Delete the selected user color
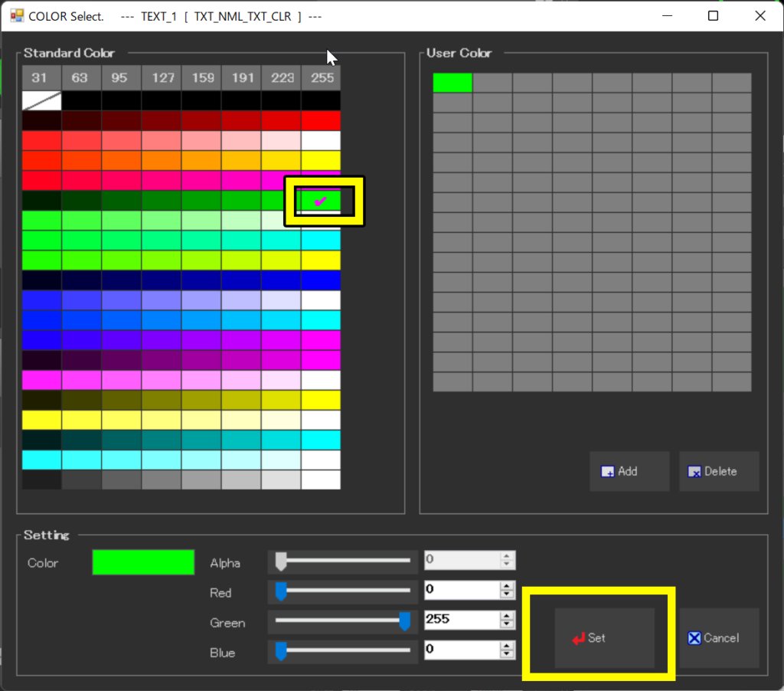This screenshot has height=691, width=784. [719, 471]
